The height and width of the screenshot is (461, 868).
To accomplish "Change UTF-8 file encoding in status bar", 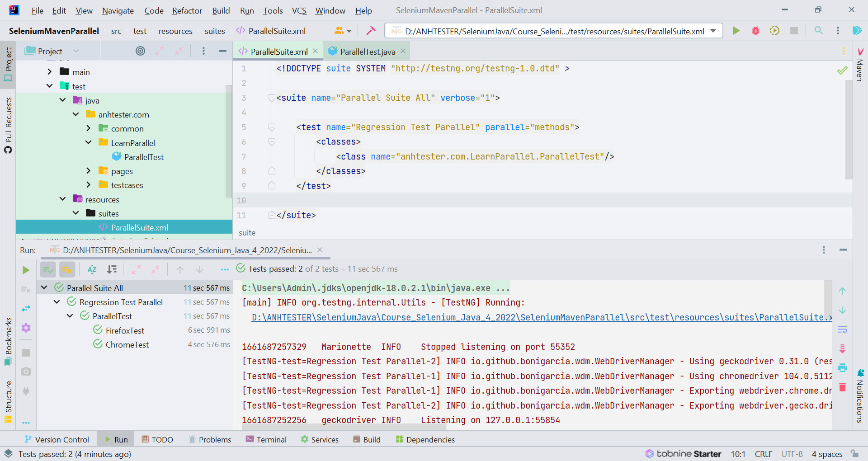I will (x=792, y=454).
